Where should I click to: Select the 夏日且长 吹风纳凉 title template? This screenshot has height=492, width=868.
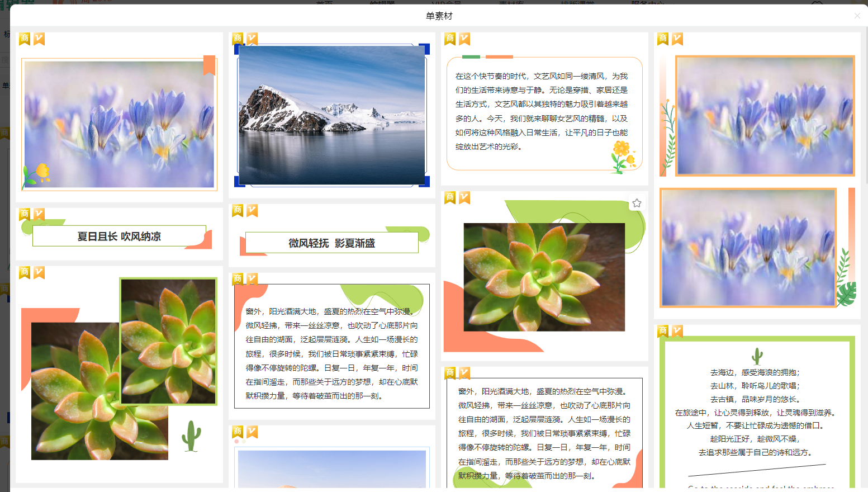click(x=119, y=236)
